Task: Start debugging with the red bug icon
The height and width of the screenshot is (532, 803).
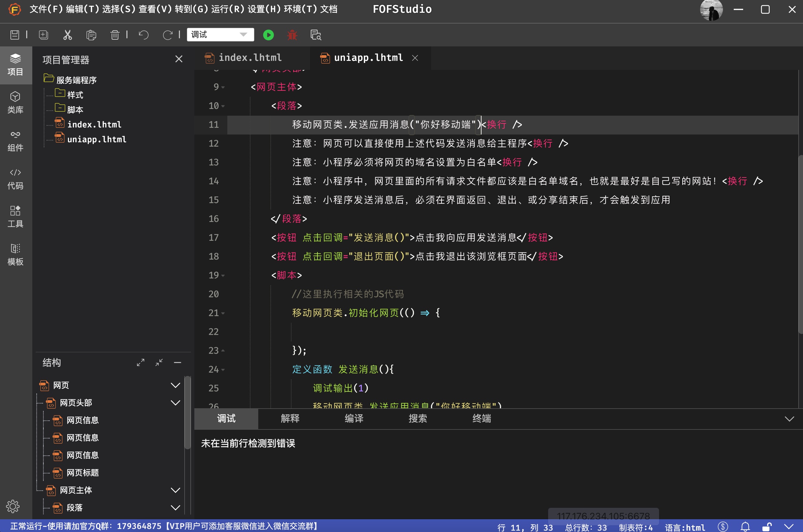Action: coord(292,35)
